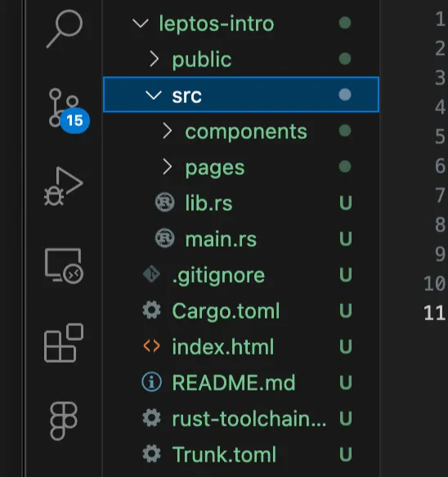Click the Rust icon beside lib.rs

[165, 203]
